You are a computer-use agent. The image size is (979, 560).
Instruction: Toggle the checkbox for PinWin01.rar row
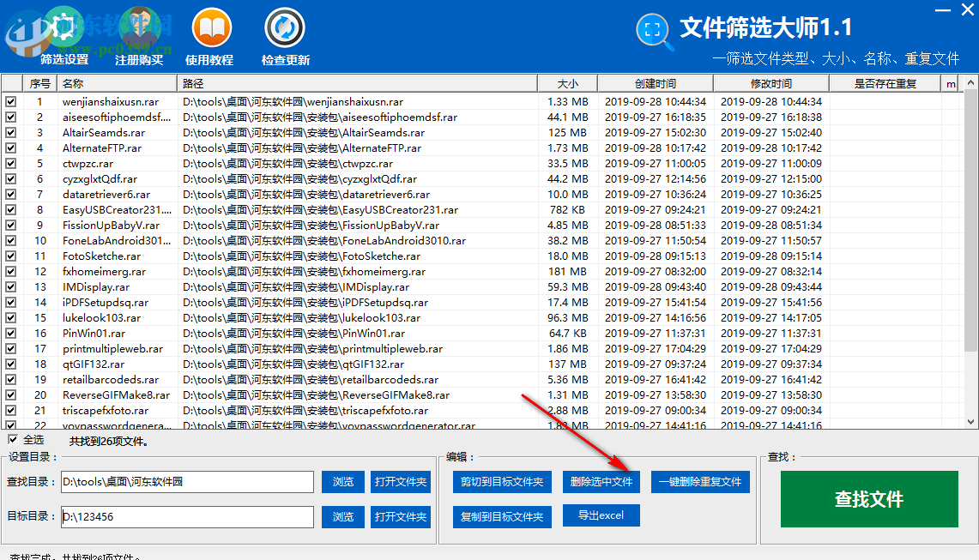point(10,333)
